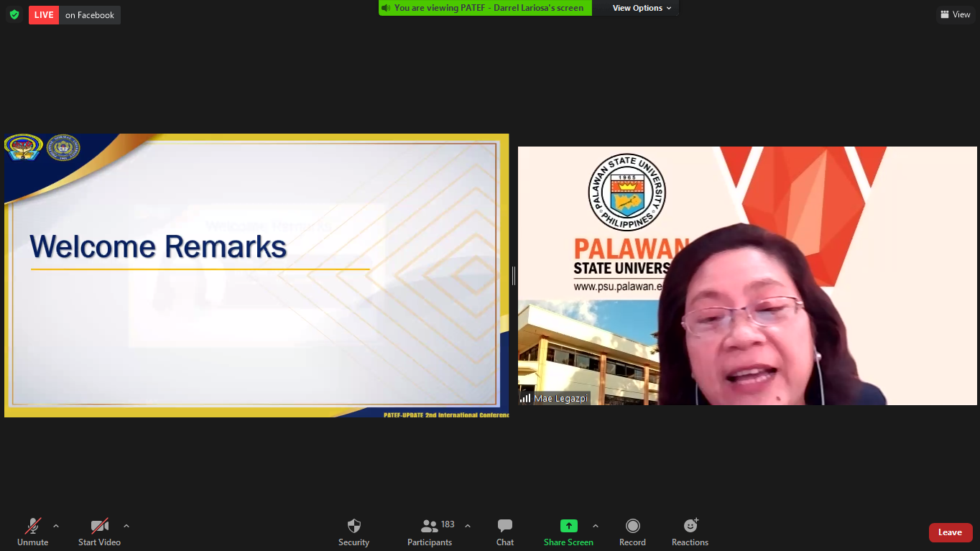The width and height of the screenshot is (980, 551).
Task: Expand share options arrow beside Share Screen
Action: 595,526
